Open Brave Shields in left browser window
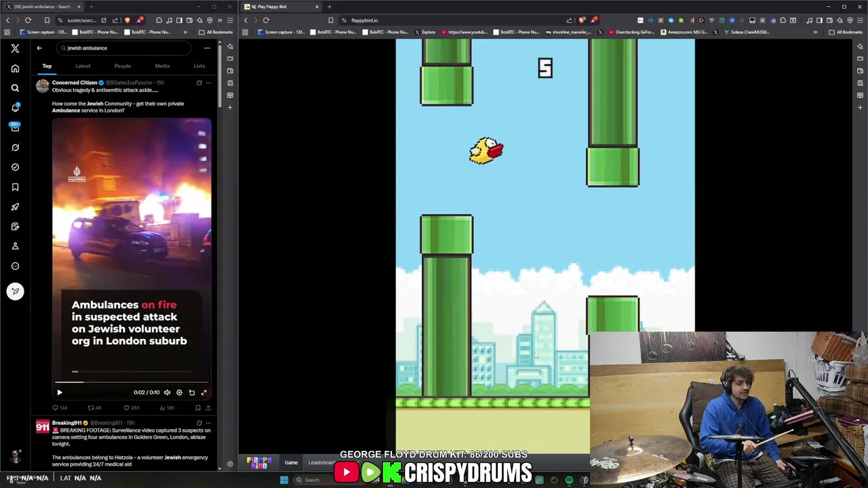 pos(127,20)
